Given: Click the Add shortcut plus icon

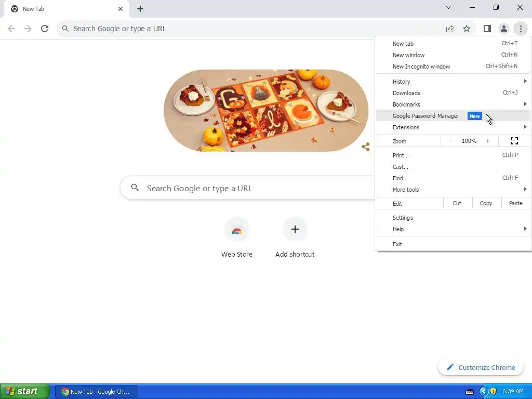Looking at the screenshot, I should 295,229.
